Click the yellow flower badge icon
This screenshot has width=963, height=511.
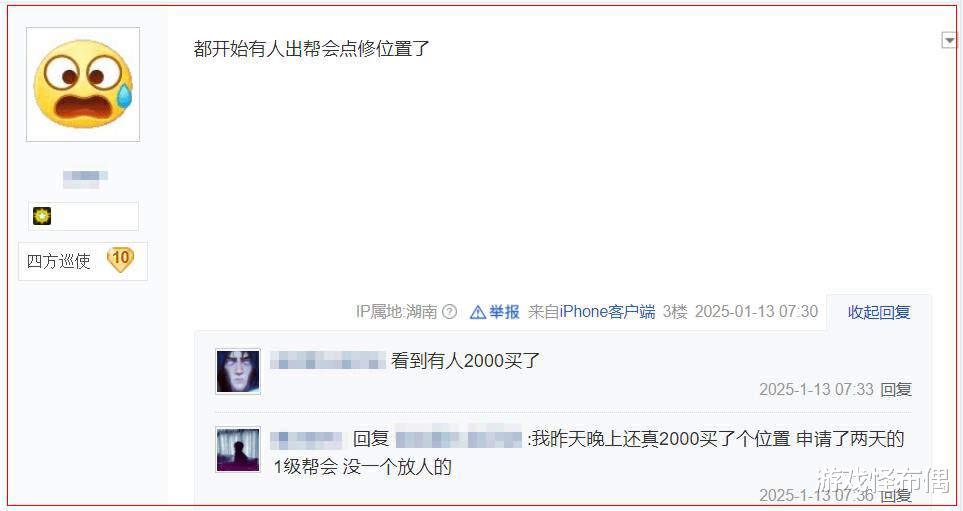(x=42, y=216)
